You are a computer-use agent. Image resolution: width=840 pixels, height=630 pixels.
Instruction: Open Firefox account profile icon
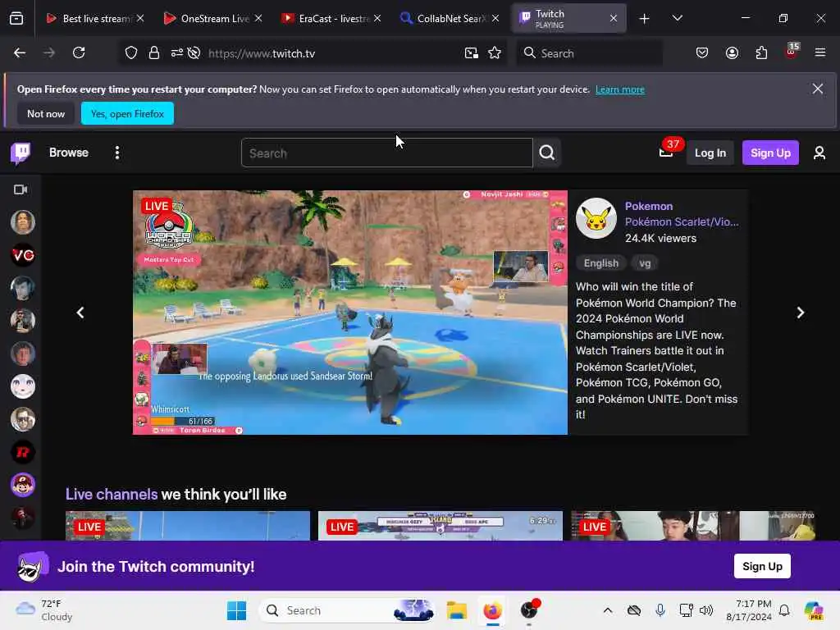pyautogui.click(x=732, y=52)
